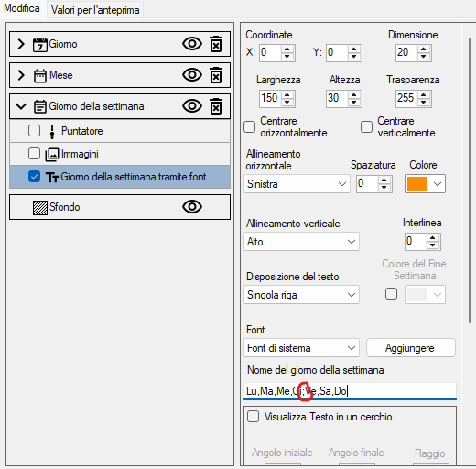Screen dimensions: 476x469
Task: Click the Sfondo hatched background icon
Action: pos(40,208)
